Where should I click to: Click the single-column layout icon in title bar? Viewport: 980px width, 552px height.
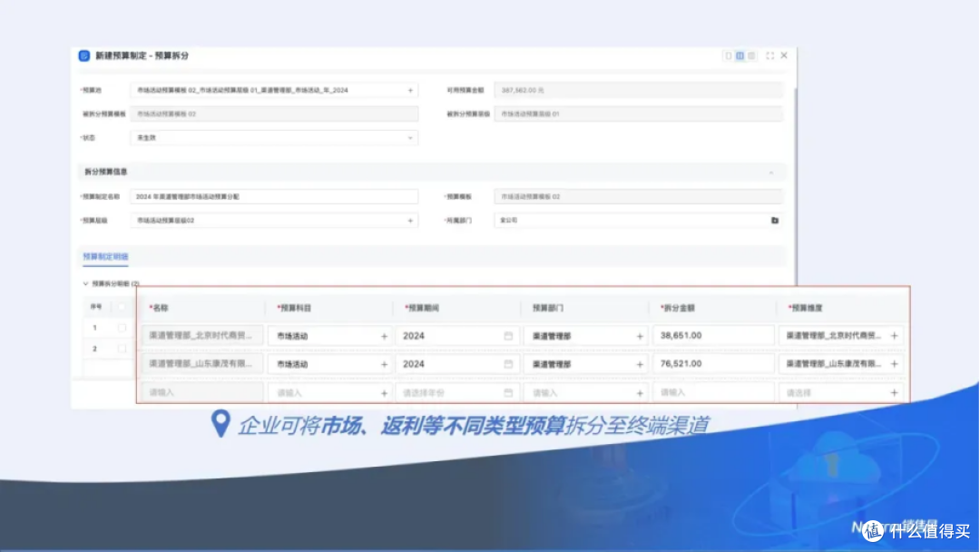[728, 55]
